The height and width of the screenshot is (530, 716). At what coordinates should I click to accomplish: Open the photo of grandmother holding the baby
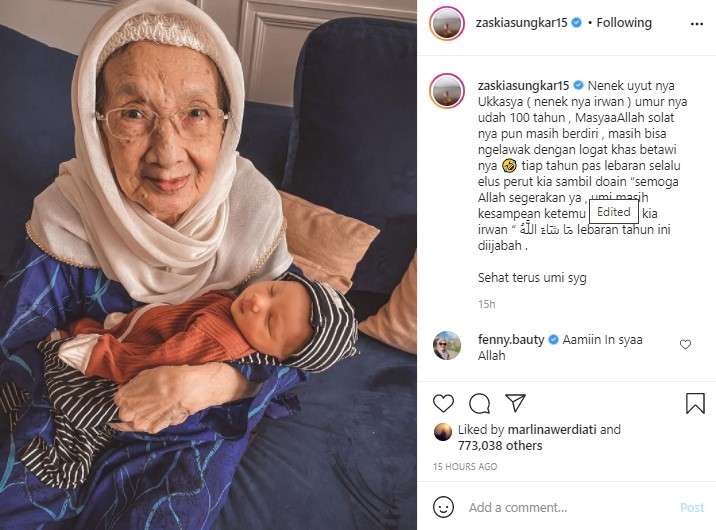click(208, 265)
